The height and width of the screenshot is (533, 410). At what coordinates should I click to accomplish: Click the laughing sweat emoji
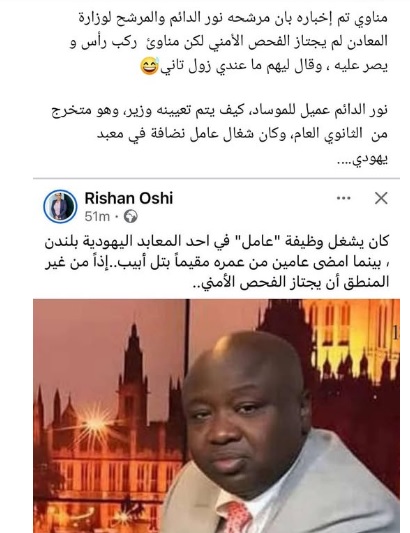coord(150,66)
